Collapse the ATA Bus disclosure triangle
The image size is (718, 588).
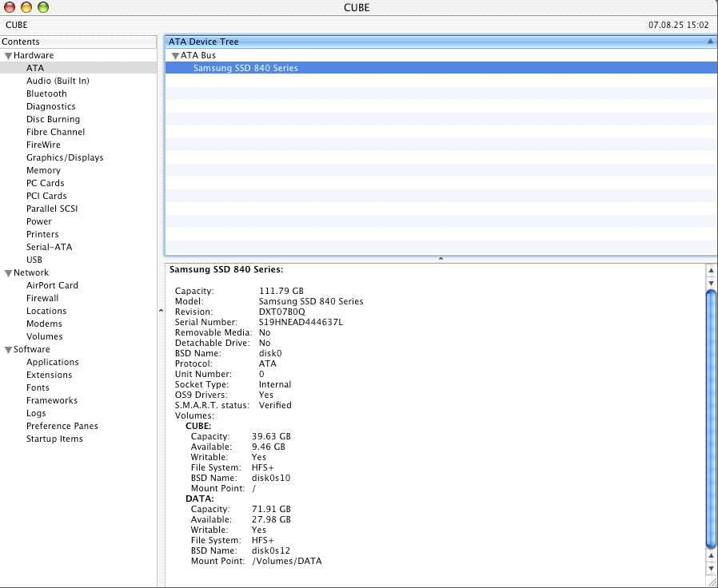(175, 56)
